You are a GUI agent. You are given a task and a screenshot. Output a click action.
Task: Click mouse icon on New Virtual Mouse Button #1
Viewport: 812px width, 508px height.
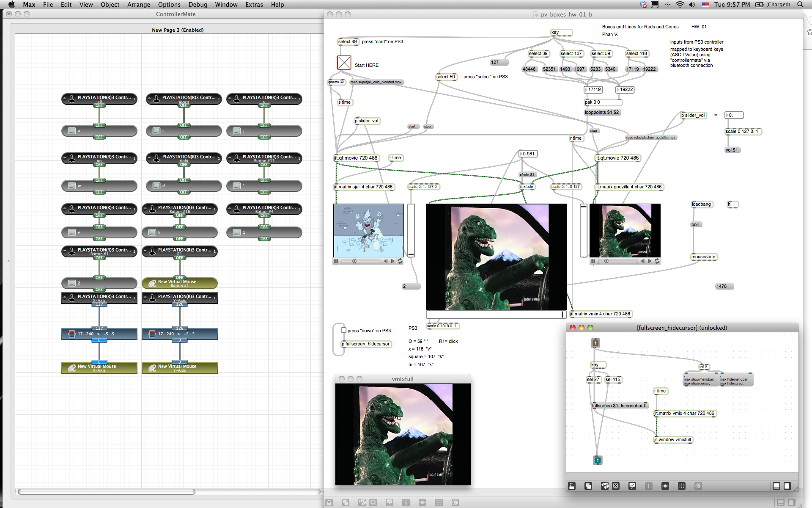coord(152,283)
